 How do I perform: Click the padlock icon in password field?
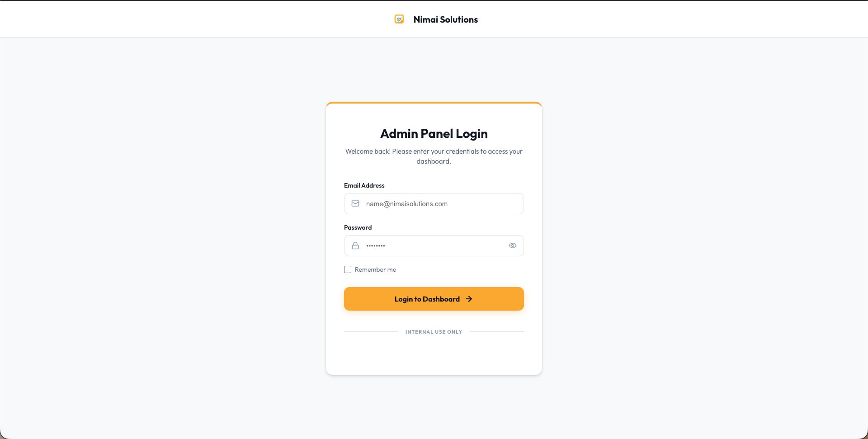click(x=355, y=246)
